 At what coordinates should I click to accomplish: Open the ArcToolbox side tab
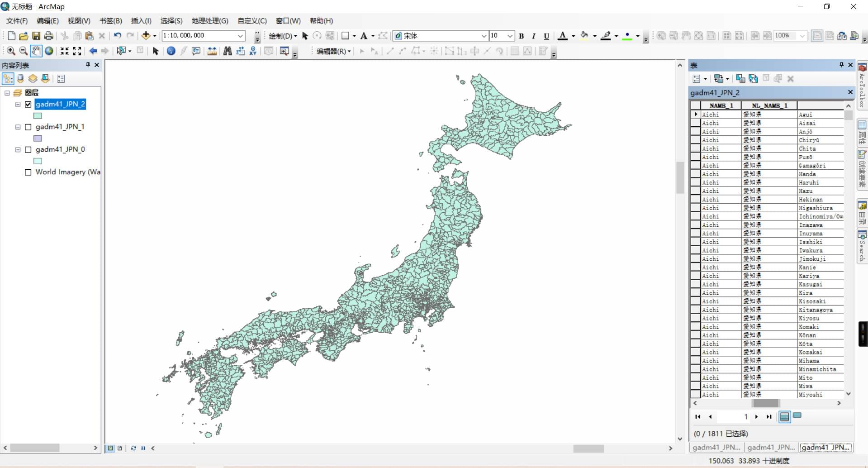coord(862,86)
